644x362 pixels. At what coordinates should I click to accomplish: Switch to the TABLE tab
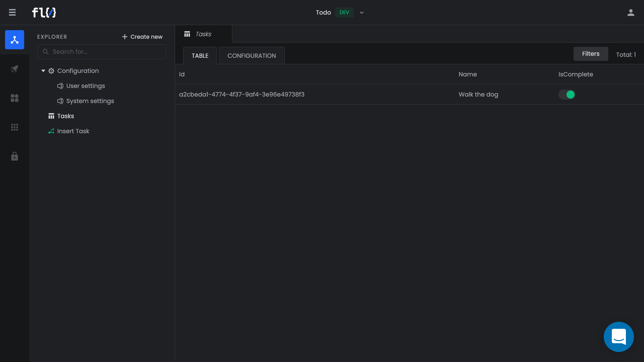200,56
